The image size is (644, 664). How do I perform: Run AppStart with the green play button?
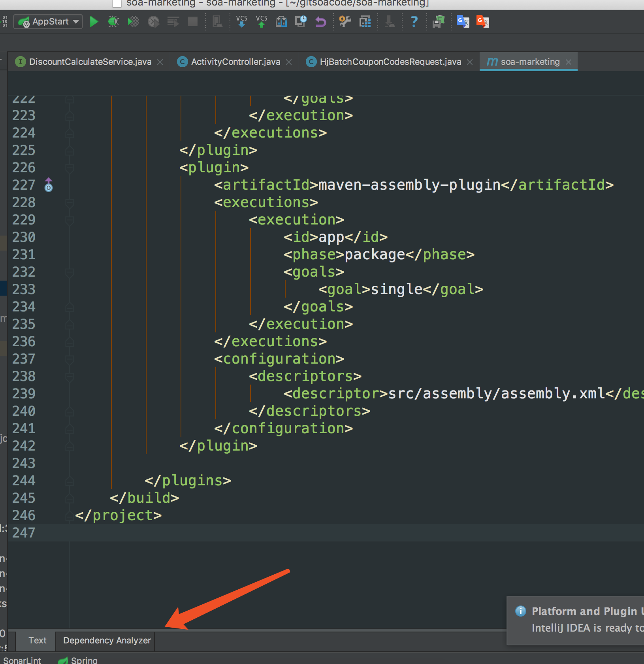point(94,21)
